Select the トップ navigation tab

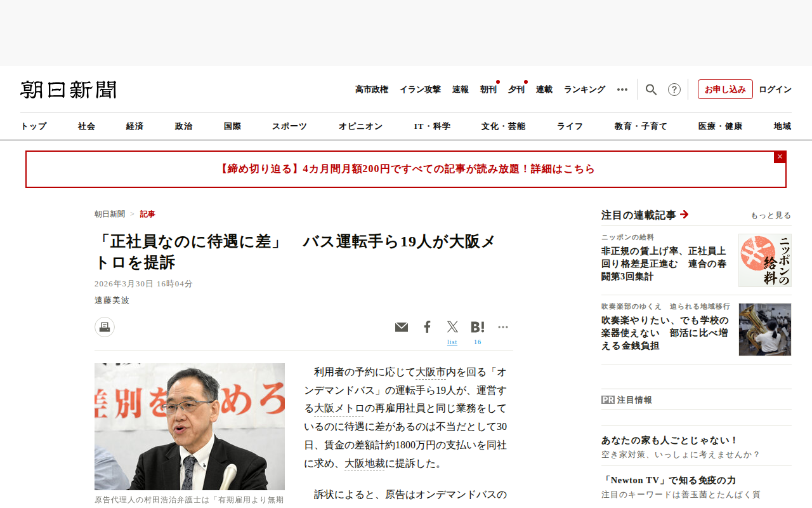pyautogui.click(x=34, y=126)
